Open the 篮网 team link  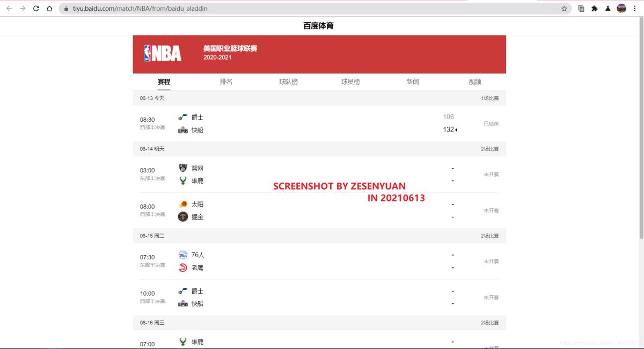(x=197, y=168)
